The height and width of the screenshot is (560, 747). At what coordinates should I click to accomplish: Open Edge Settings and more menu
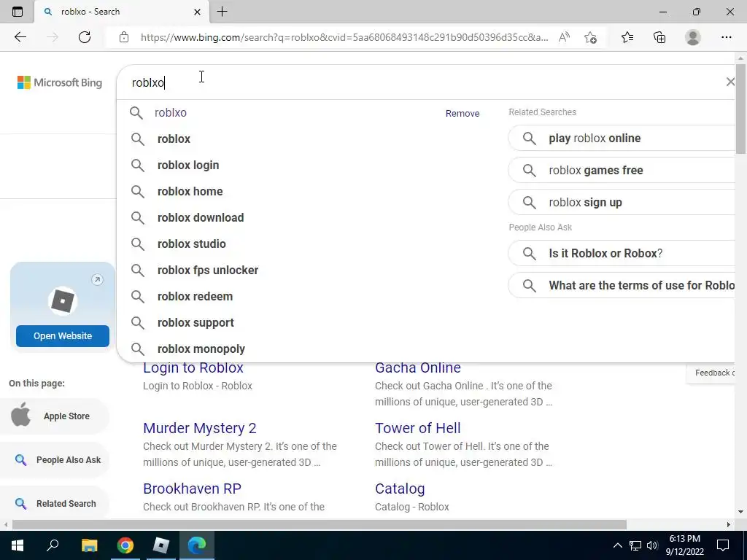726,37
